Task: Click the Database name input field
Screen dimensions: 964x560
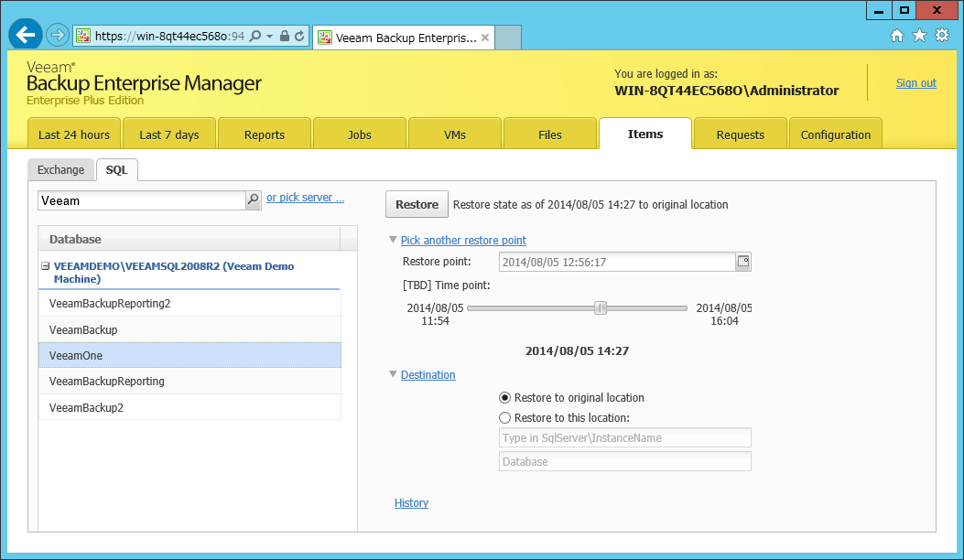Action: (625, 462)
